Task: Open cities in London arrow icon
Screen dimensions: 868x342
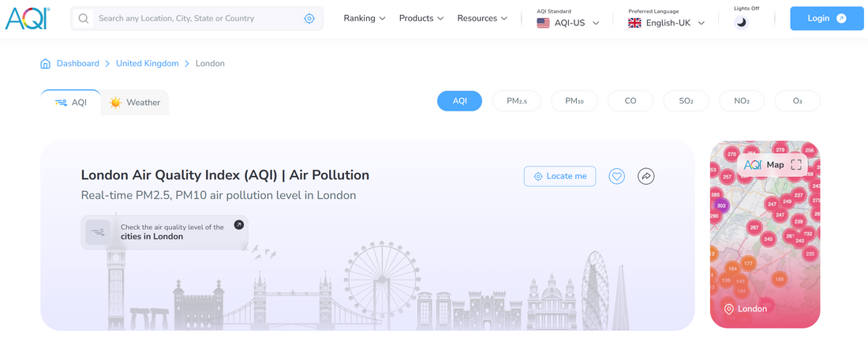Action: pyautogui.click(x=238, y=224)
